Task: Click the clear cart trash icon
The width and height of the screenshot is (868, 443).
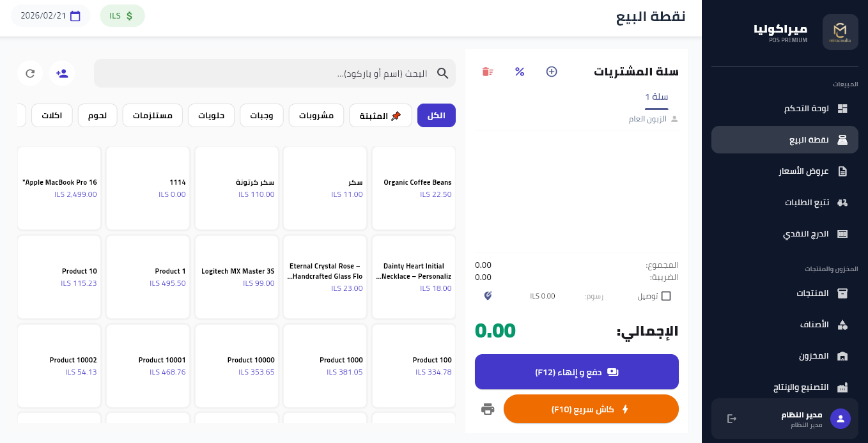Action: click(x=488, y=72)
